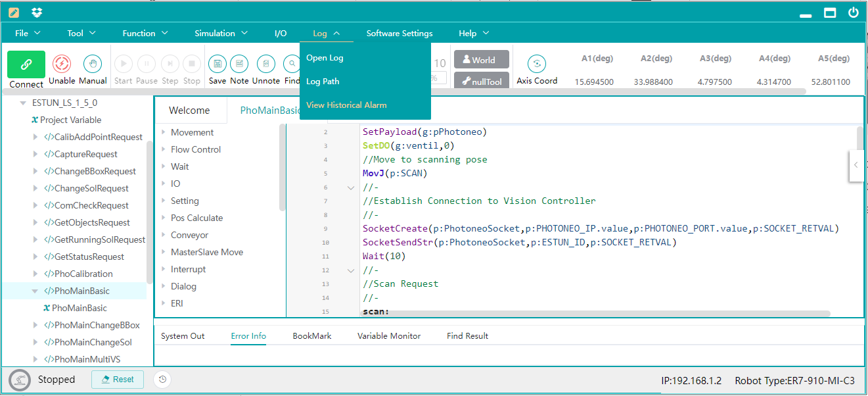Select the Axis Coord icon
The height and width of the screenshot is (396, 868).
click(537, 64)
